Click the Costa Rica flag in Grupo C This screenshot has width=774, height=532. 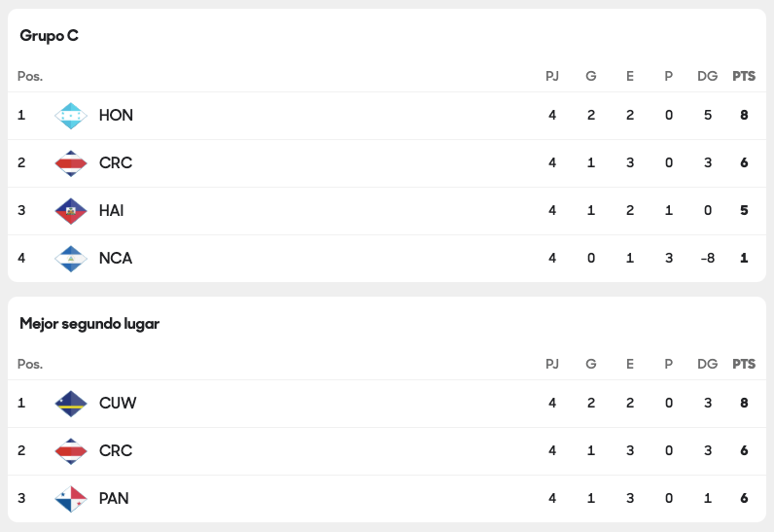pyautogui.click(x=71, y=163)
